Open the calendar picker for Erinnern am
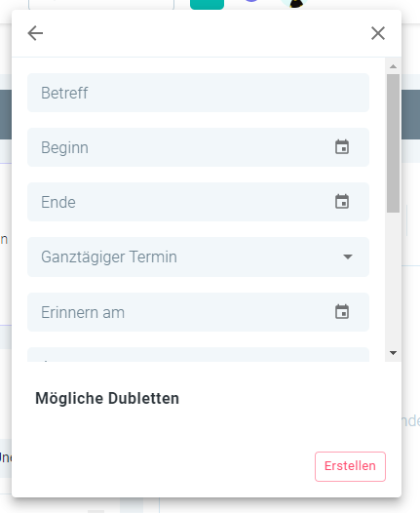Screen dimensions: 420x513 [342, 312]
